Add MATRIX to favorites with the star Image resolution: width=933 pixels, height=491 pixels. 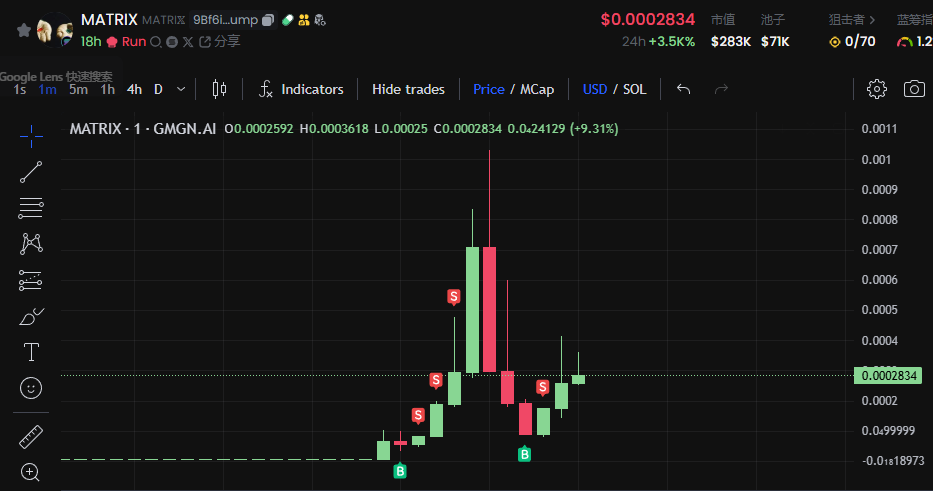[24, 30]
